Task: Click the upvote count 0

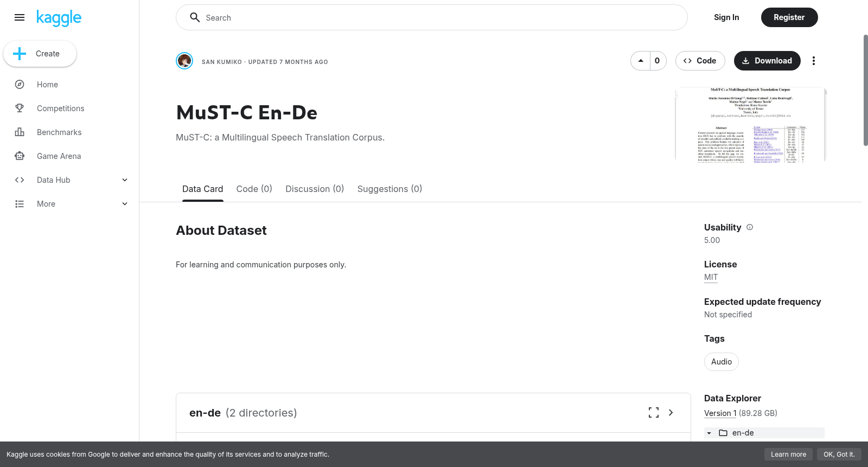Action: 658,61
